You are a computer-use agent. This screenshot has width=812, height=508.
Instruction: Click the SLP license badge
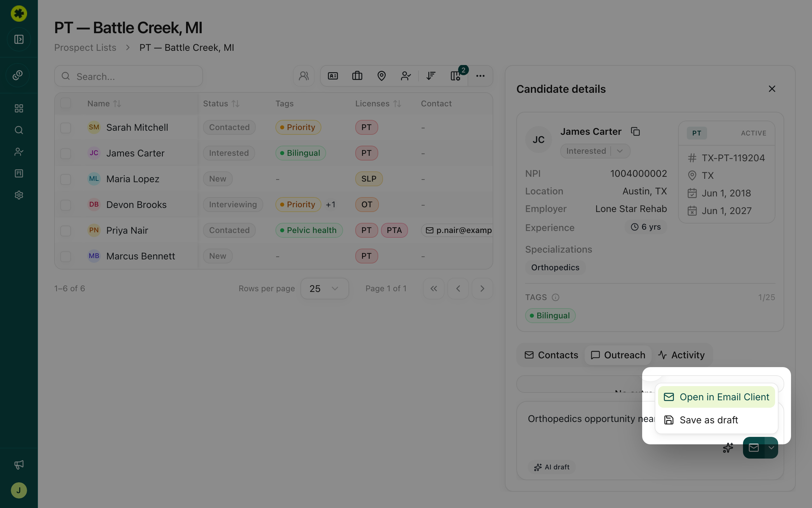(369, 179)
